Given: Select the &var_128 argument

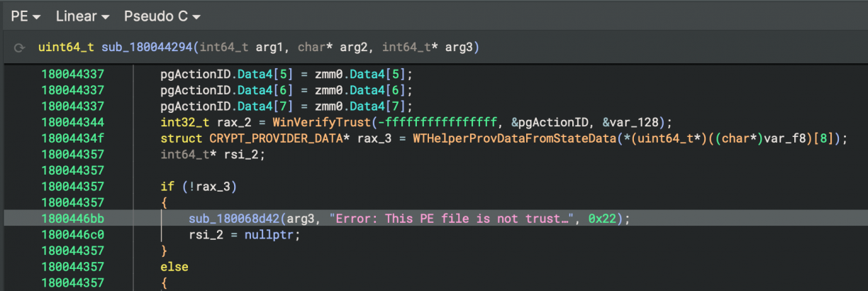Looking at the screenshot, I should (635, 121).
